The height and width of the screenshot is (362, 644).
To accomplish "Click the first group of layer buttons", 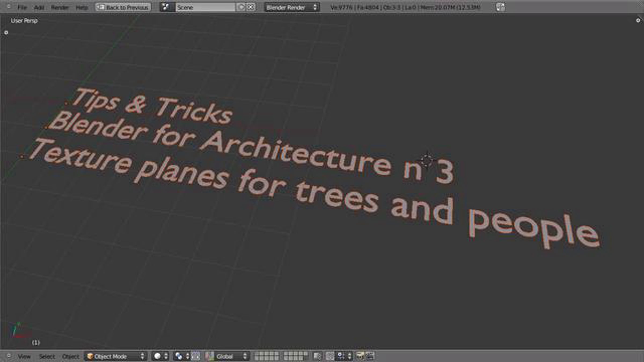I will pos(266,356).
